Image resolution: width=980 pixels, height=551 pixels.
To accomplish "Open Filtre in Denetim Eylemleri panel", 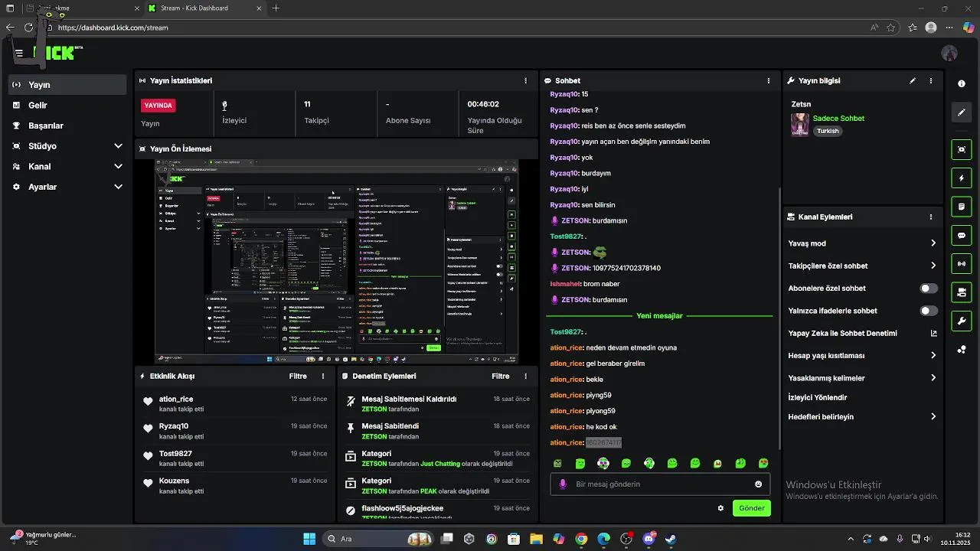I will click(x=501, y=377).
